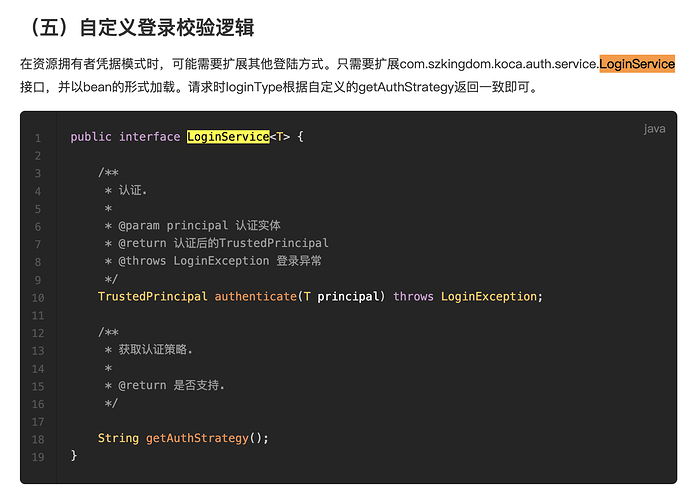Click line number 1 in code gutter
The height and width of the screenshot is (495, 690).
click(37, 138)
